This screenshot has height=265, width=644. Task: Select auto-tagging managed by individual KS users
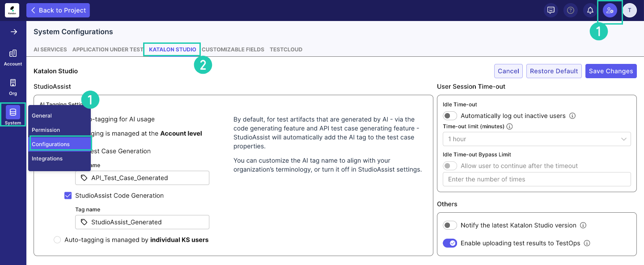57,240
